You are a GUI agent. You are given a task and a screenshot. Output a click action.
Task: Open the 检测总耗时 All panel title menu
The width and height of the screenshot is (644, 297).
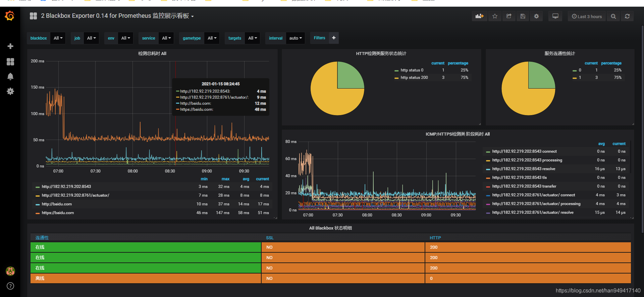click(152, 53)
